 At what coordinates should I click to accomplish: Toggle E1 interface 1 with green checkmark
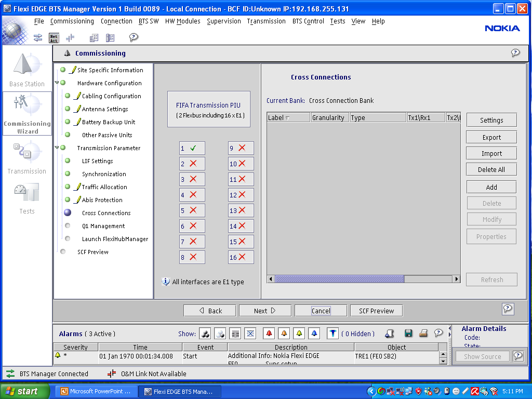192,148
